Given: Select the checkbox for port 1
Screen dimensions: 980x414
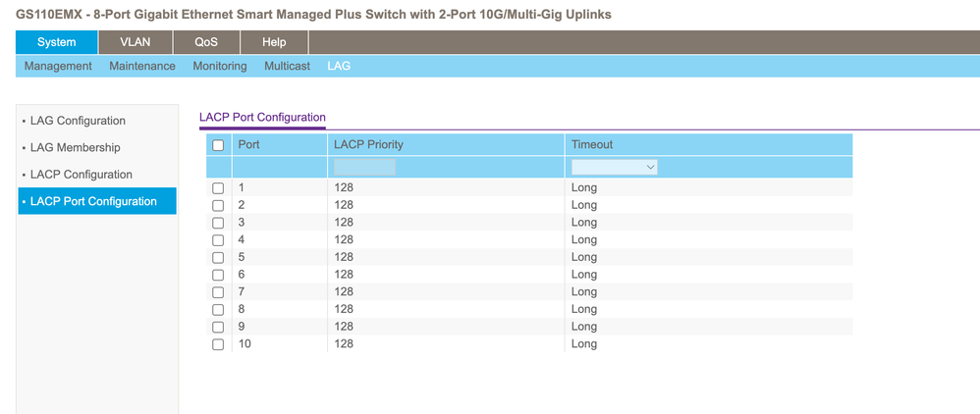Looking at the screenshot, I should tap(218, 187).
